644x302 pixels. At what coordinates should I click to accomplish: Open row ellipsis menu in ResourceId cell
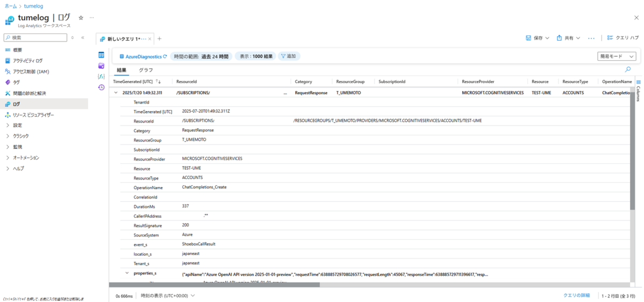tap(284, 93)
